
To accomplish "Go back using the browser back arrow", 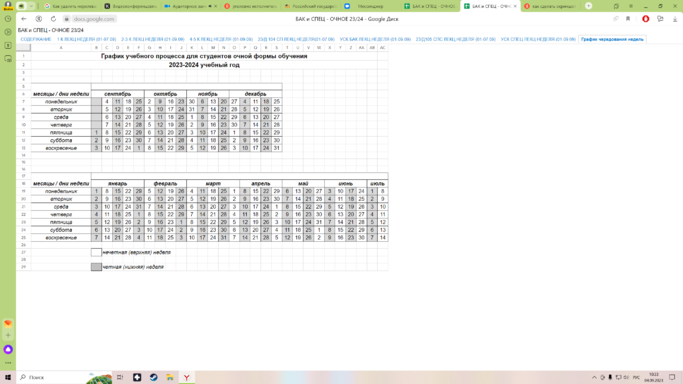I will [x=24, y=19].
